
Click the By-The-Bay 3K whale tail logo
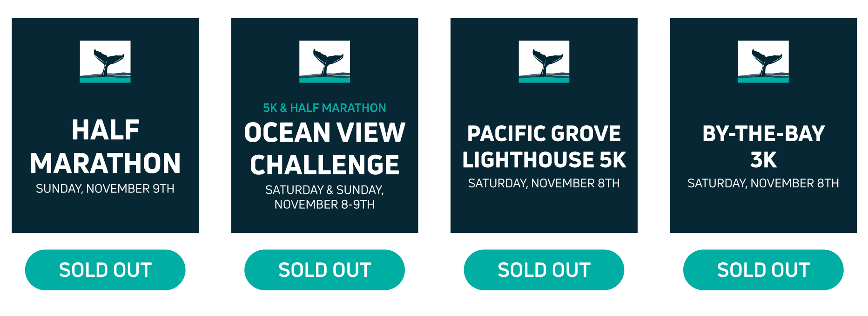pyautogui.click(x=763, y=62)
